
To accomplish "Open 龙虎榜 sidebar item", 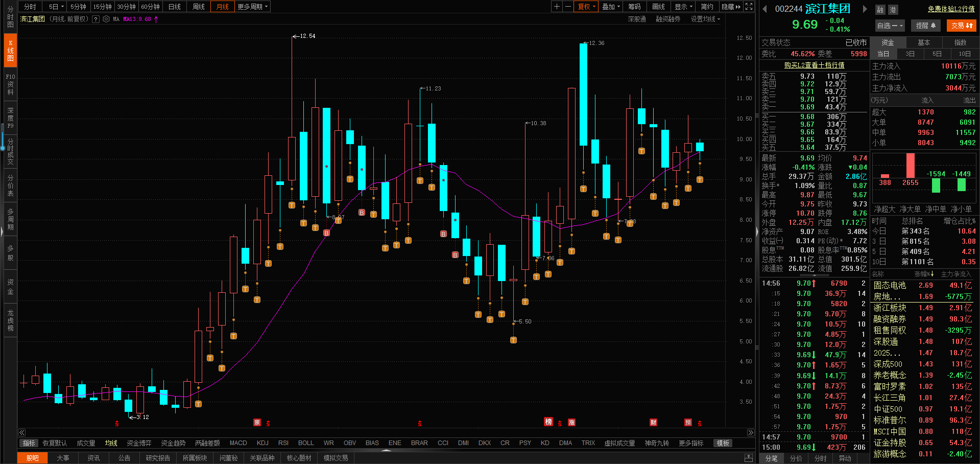I will (x=10, y=320).
